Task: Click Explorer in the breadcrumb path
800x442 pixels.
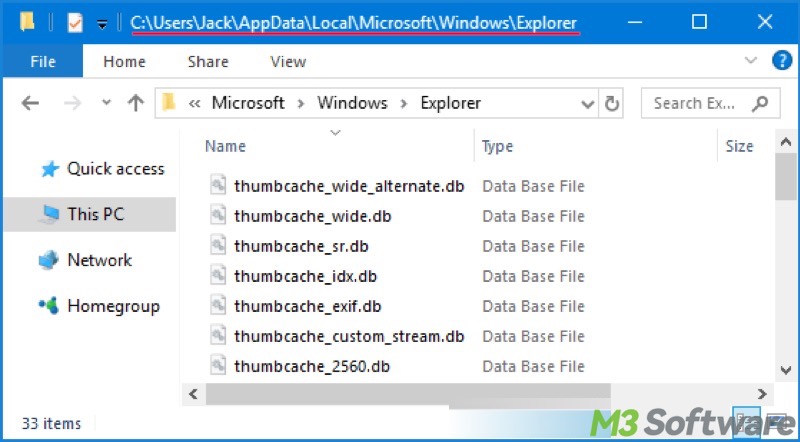Action: point(451,103)
